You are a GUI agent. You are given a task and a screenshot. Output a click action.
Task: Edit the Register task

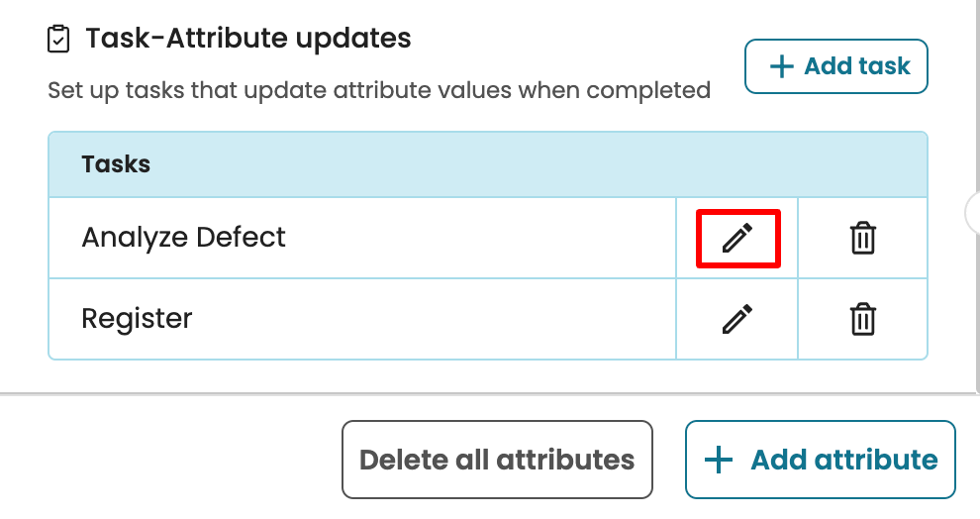tap(736, 319)
